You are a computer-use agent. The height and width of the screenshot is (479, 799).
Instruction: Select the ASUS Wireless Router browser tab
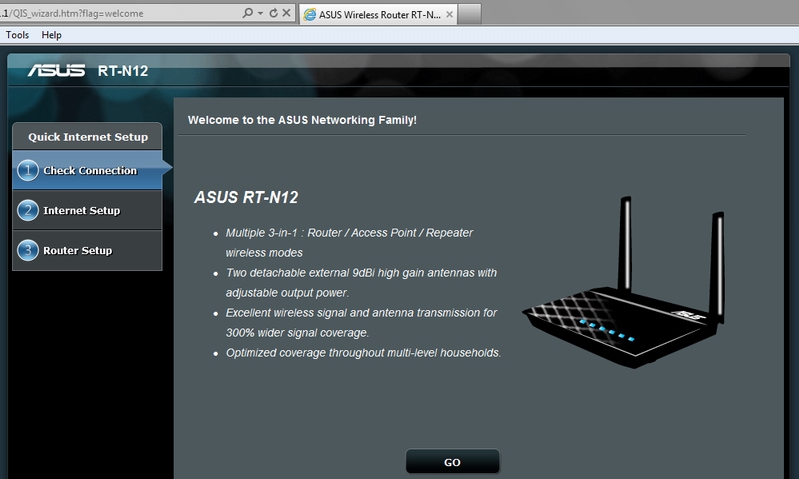click(378, 15)
